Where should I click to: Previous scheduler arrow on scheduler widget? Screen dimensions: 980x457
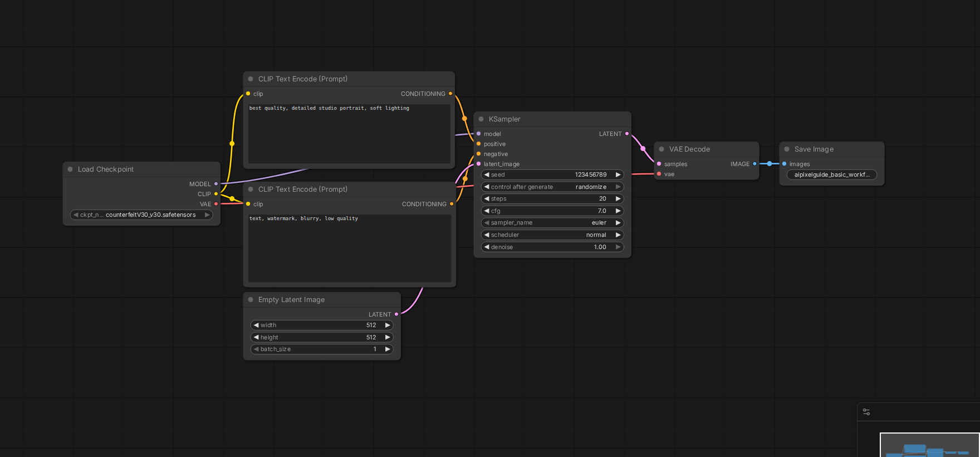click(487, 235)
